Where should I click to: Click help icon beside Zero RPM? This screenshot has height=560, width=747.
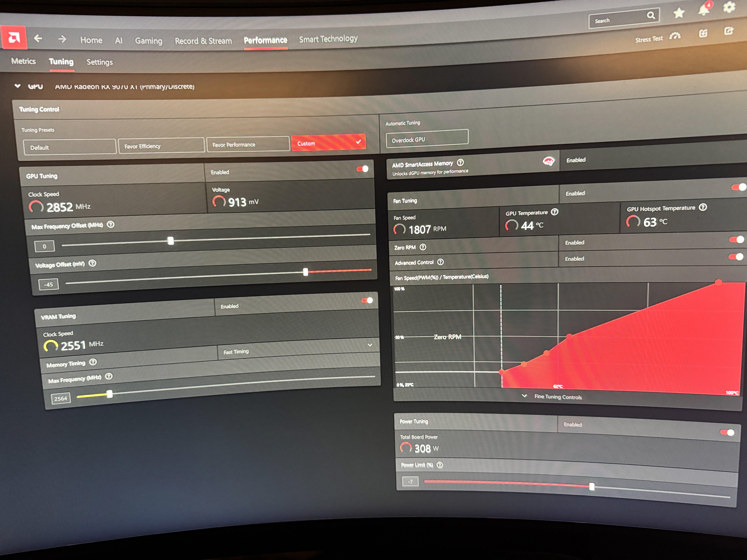click(423, 247)
